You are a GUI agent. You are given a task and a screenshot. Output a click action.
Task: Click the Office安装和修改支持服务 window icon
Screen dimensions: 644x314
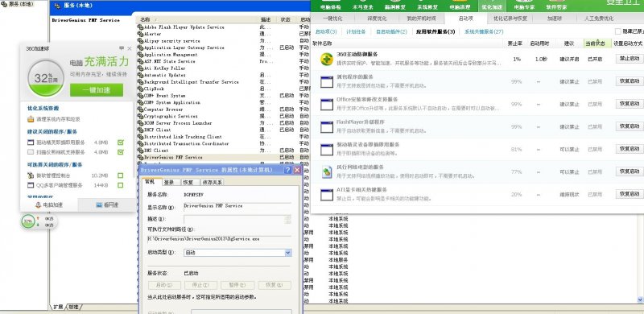327,105
